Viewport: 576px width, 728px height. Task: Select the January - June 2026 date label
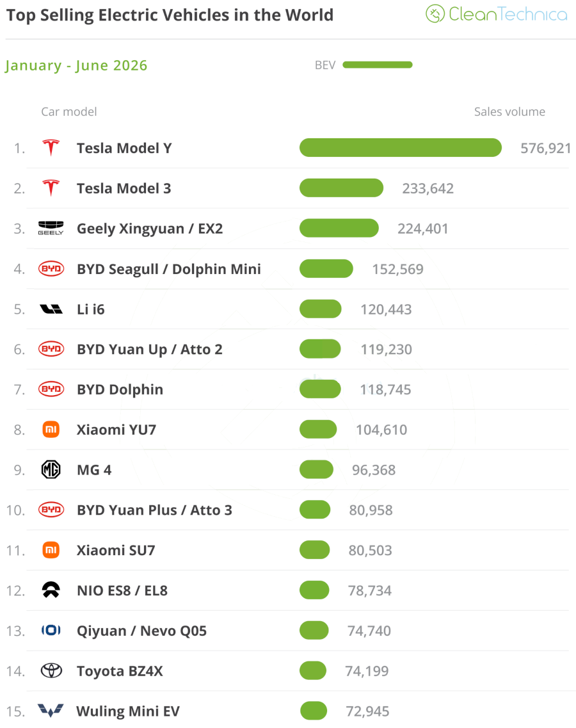pos(76,65)
